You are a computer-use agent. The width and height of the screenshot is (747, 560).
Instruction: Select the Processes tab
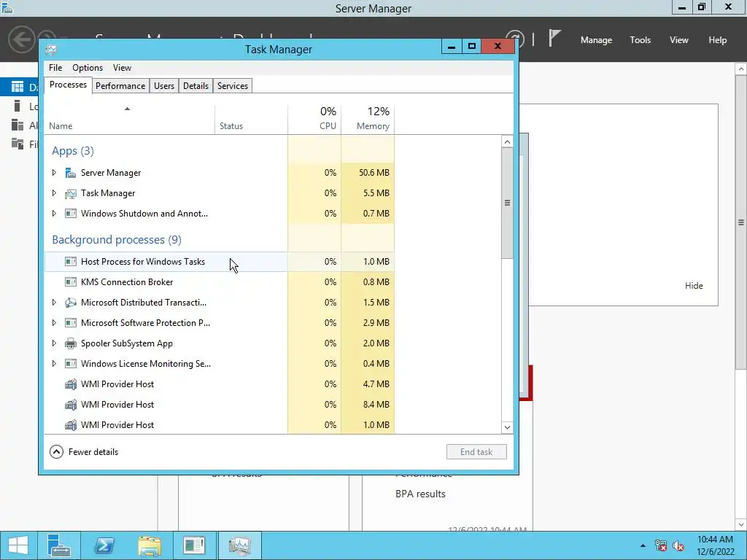point(68,85)
